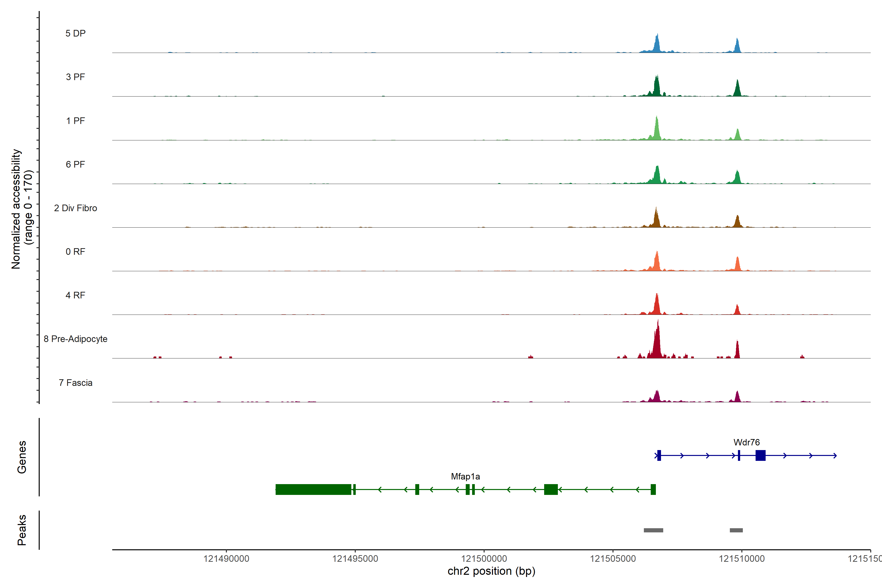This screenshot has width=882, height=588.
Task: Click the Genes panel label
Action: [x=22, y=457]
